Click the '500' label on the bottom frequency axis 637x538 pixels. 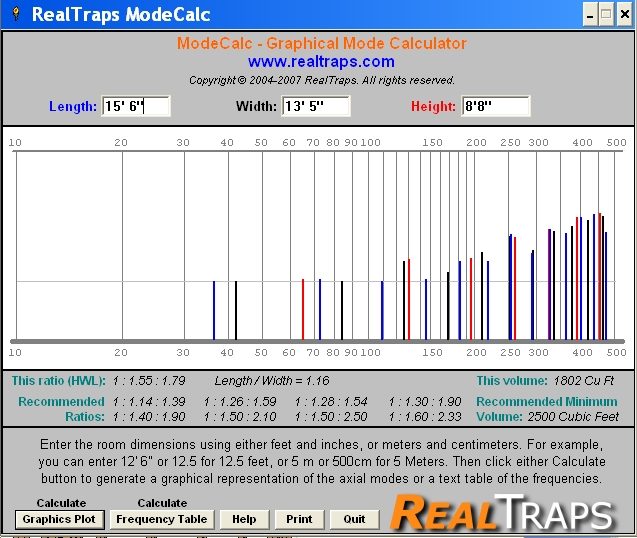[616, 353]
